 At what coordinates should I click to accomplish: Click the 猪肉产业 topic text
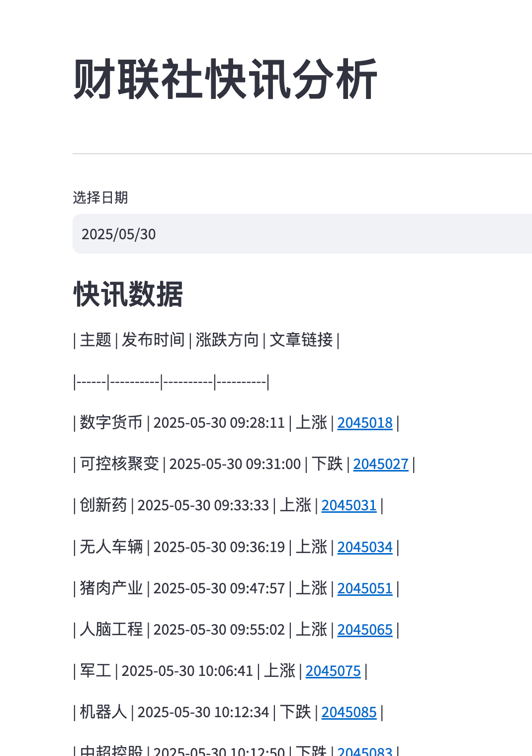coord(111,588)
